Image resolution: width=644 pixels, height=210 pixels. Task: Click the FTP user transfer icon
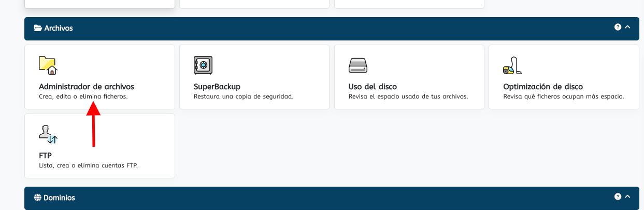click(48, 134)
